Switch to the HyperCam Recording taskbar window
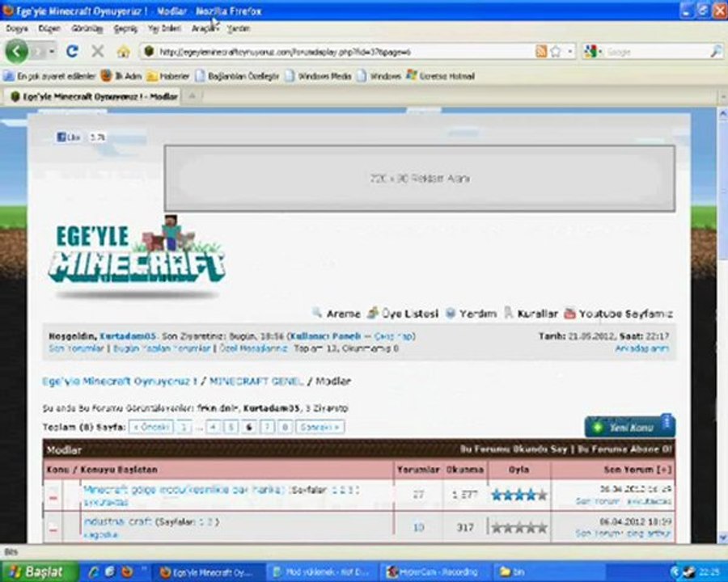This screenshot has width=728, height=582. [x=434, y=571]
